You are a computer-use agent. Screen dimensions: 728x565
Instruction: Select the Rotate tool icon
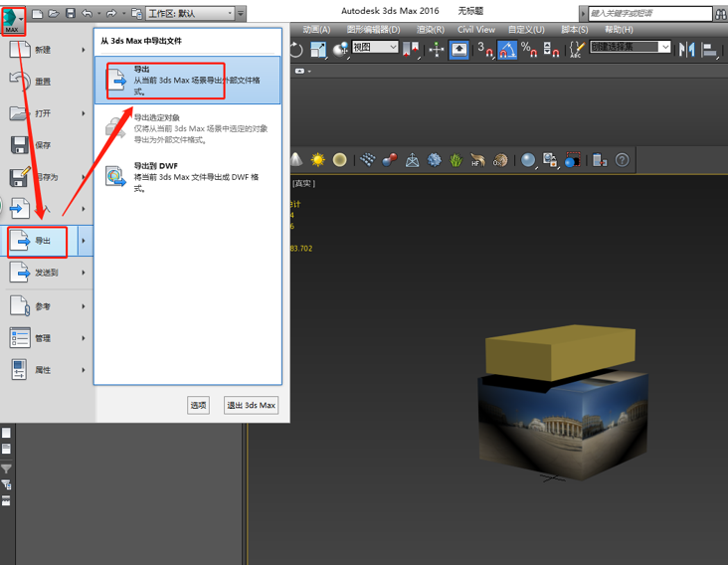coord(296,50)
